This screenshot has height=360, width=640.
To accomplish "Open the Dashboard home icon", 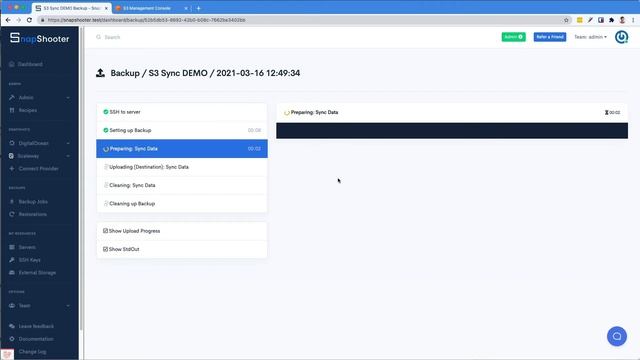I will 11,64.
